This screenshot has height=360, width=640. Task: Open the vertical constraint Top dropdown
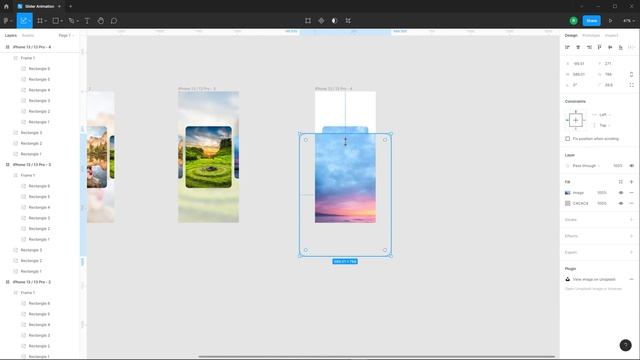pos(603,125)
